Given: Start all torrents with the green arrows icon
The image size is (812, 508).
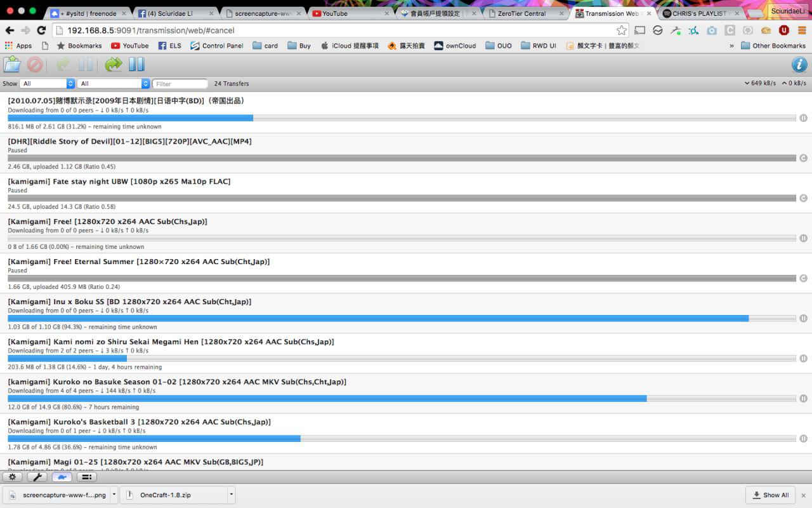Looking at the screenshot, I should (x=114, y=64).
